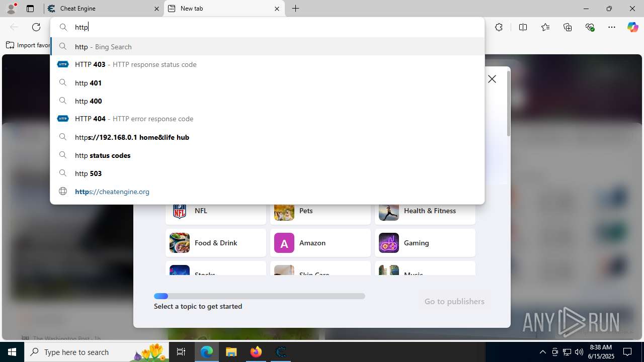Choose the 'http 503' suggestion
Screen dimensions: 644x362
click(x=267, y=173)
